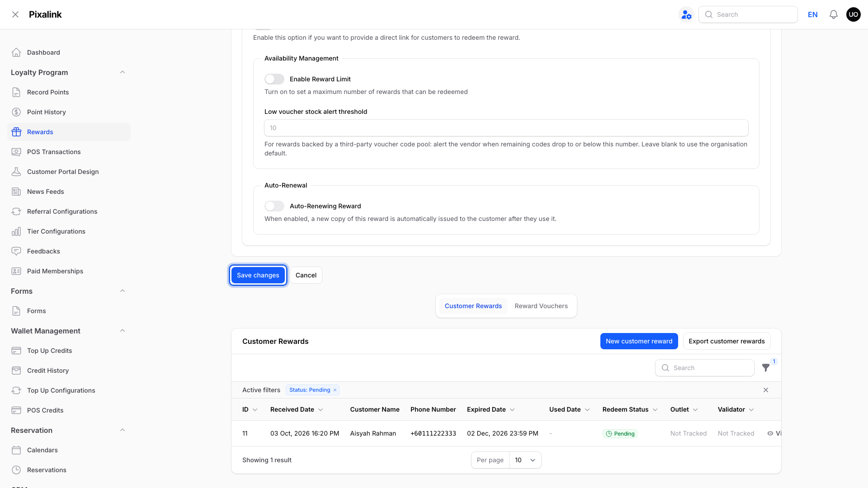Collapse the Wallet Management section
This screenshot has height=488, width=868.
[123, 331]
